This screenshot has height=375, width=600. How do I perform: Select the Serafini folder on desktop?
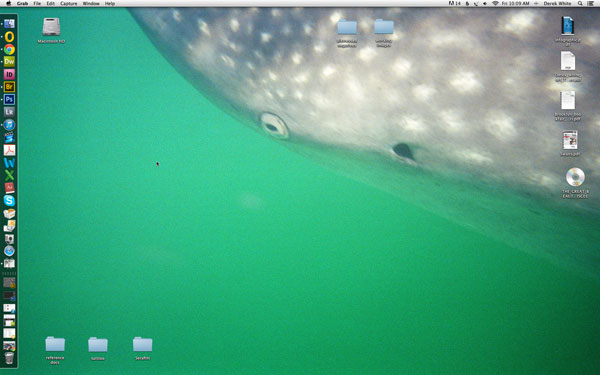click(142, 344)
